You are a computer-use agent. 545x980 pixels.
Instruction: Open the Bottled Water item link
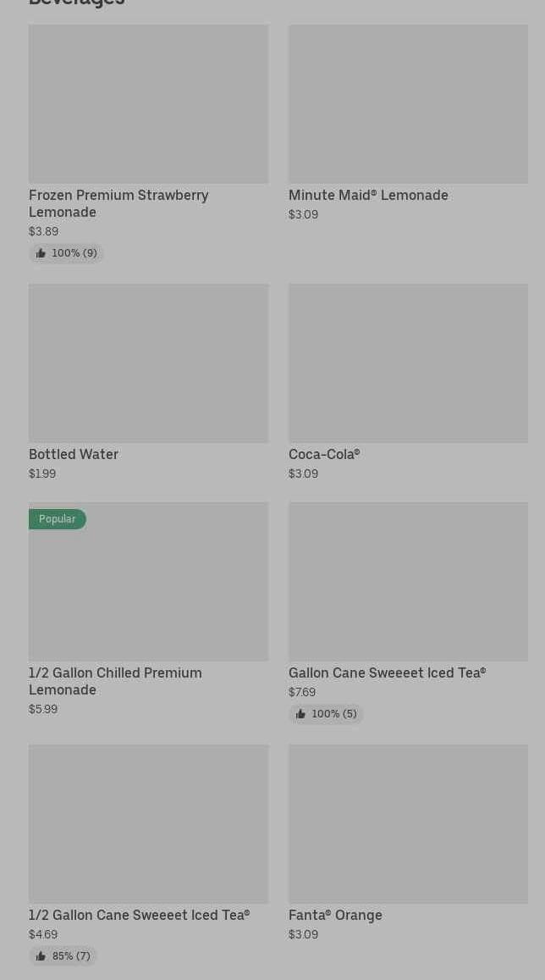[x=74, y=454]
